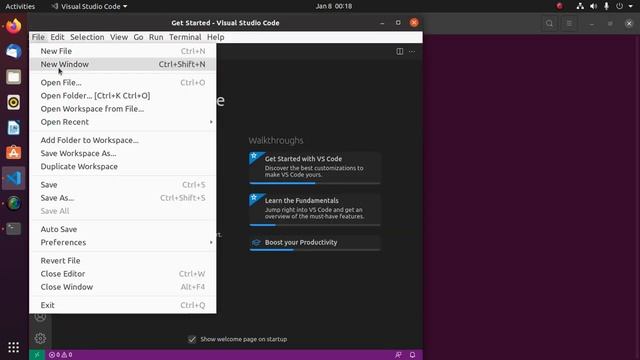This screenshot has height=360, width=640.
Task: Choose Duplicate Workspace entry
Action: 122,166
